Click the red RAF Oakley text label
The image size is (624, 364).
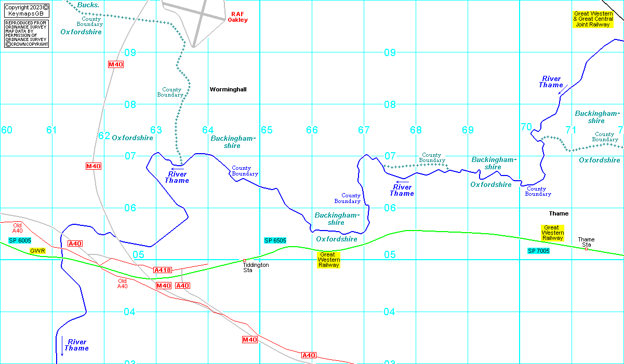point(237,17)
